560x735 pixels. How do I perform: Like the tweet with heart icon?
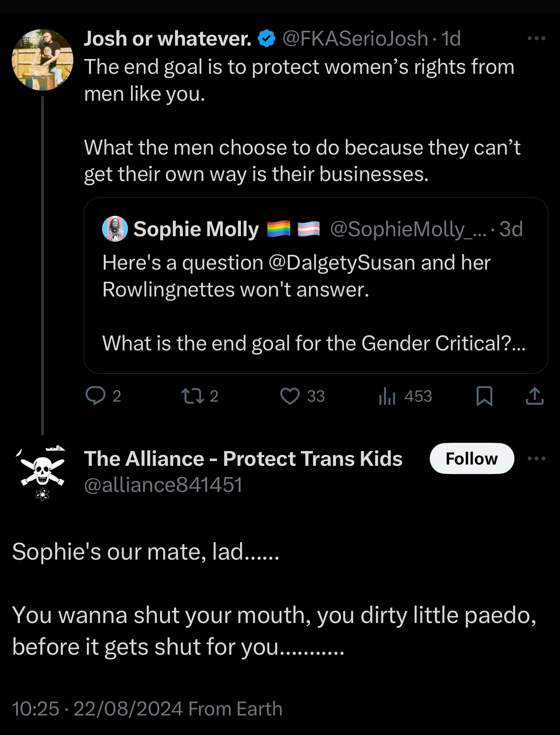pos(290,396)
